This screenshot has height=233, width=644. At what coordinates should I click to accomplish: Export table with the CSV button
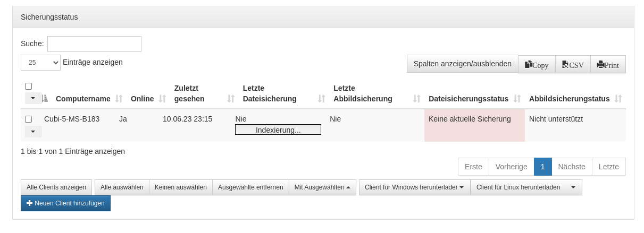point(573,65)
